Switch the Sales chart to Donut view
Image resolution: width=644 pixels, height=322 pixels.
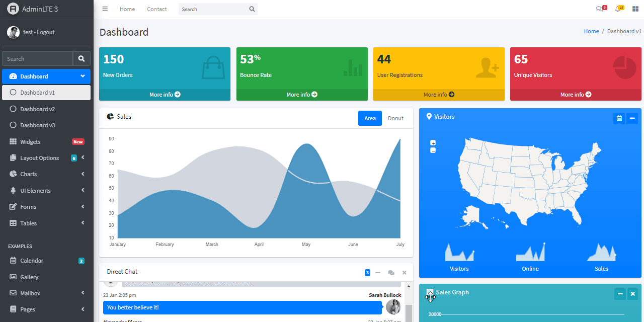[x=395, y=118]
